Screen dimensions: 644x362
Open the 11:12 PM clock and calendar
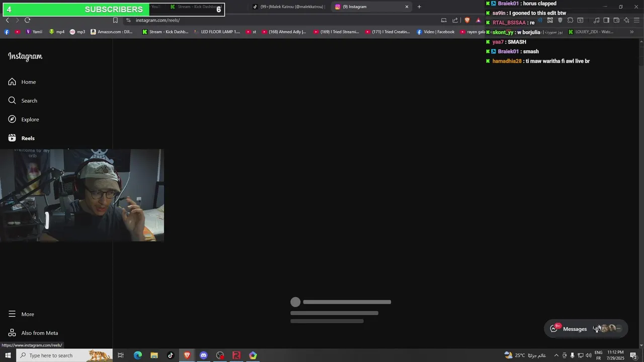(x=616, y=355)
